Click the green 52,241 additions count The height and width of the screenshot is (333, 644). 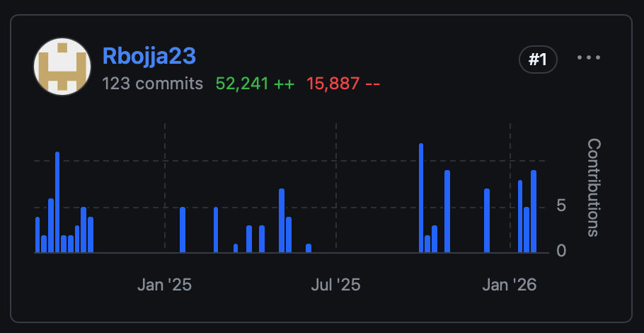pyautogui.click(x=255, y=84)
